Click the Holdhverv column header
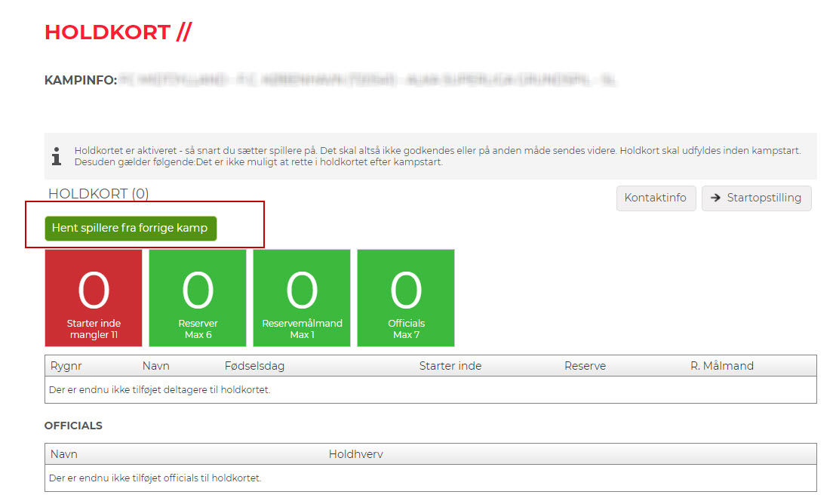 click(x=356, y=454)
